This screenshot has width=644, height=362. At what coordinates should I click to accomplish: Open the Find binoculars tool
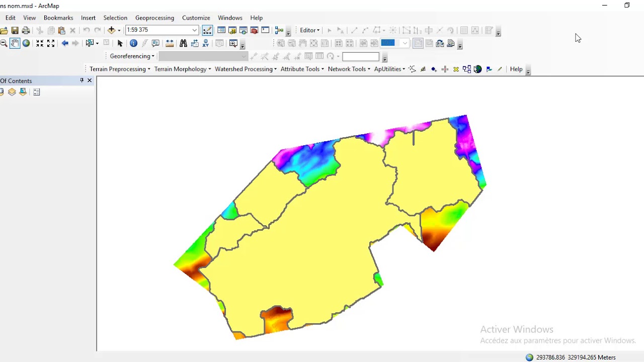pos(183,43)
